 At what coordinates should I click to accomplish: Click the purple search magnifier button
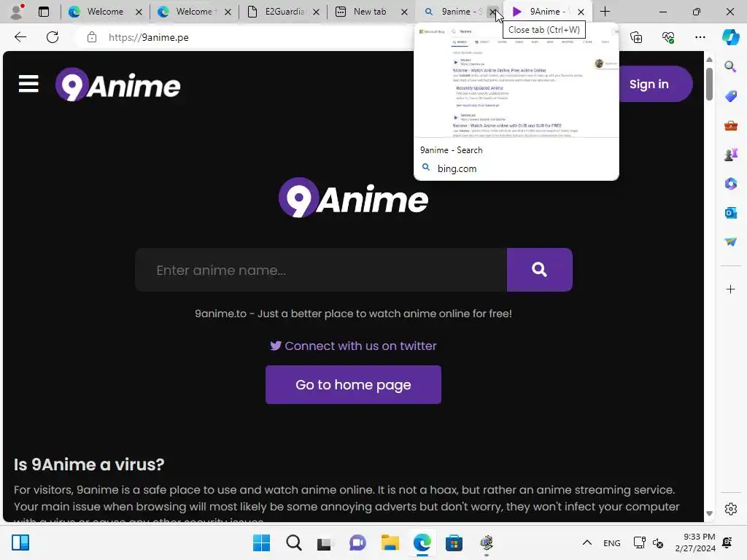[x=539, y=270]
